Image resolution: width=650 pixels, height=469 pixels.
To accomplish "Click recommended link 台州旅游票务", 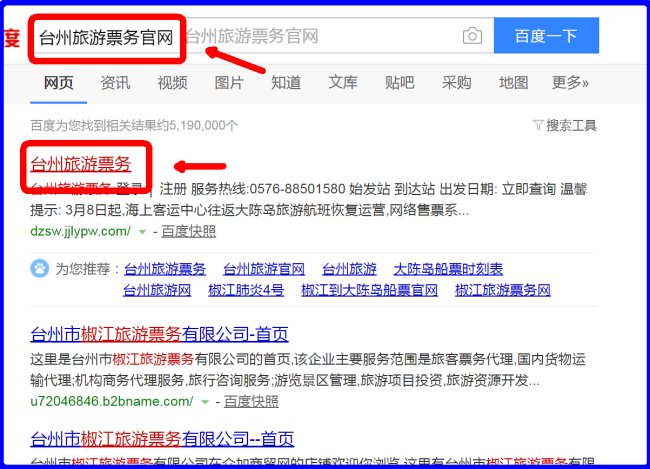I will tap(165, 269).
